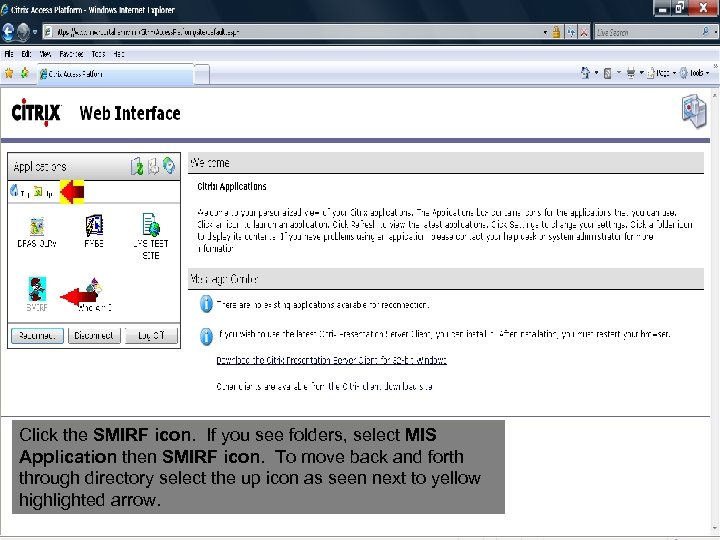Refresh the page using the address bar refresh icon

571,32
